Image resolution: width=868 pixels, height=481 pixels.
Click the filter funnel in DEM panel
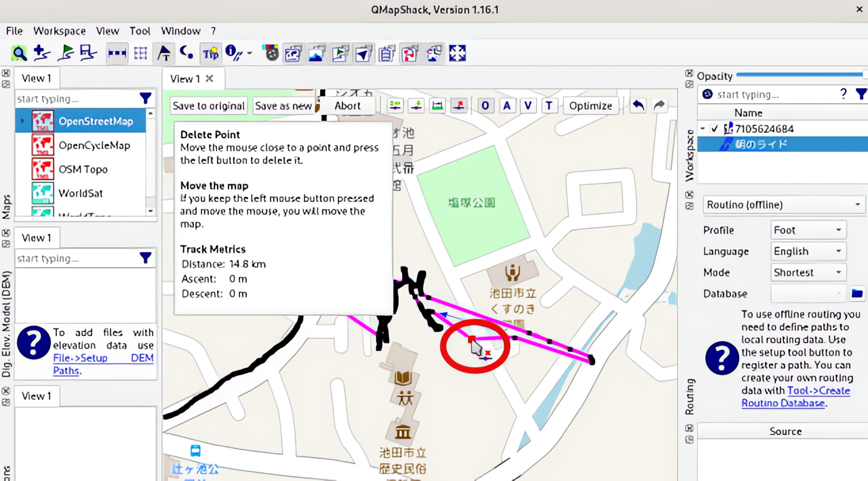click(145, 258)
